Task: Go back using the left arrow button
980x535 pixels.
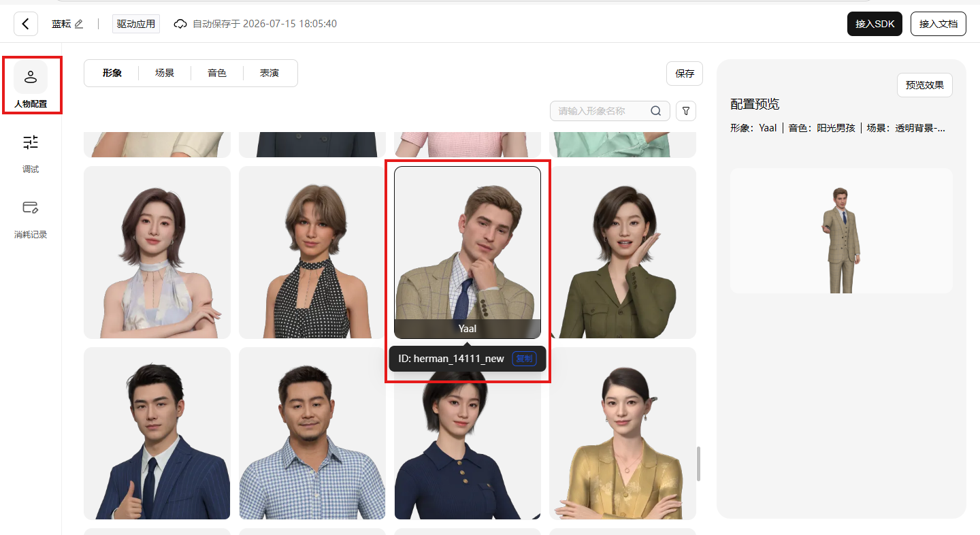Action: click(25, 24)
